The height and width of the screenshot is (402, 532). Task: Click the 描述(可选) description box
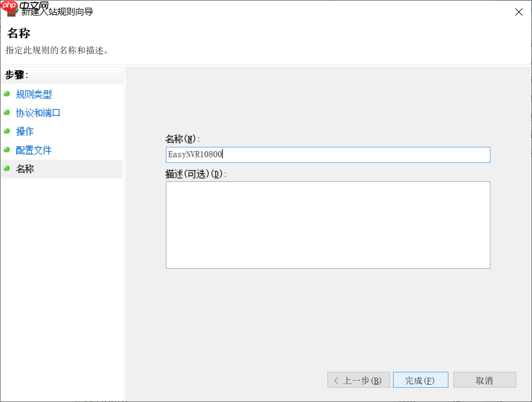pyautogui.click(x=328, y=225)
